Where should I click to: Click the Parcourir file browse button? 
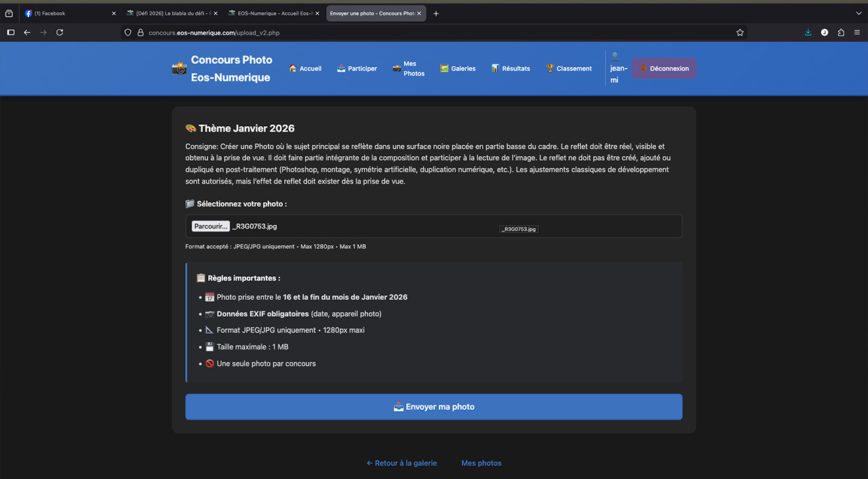click(210, 227)
